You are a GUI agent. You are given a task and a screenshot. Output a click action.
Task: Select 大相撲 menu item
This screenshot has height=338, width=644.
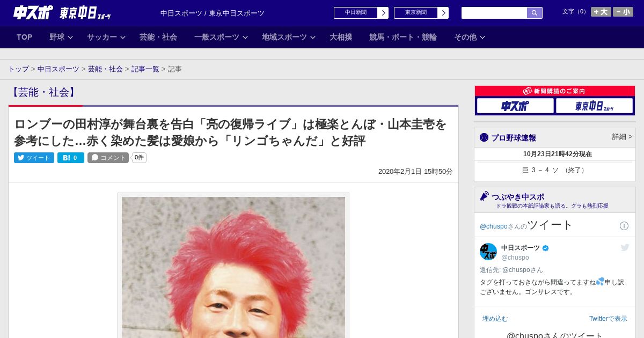coord(341,37)
